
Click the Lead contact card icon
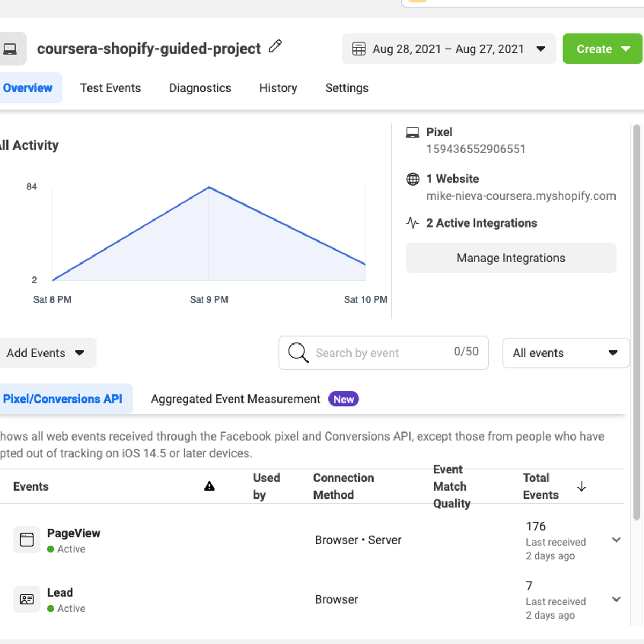tap(27, 599)
